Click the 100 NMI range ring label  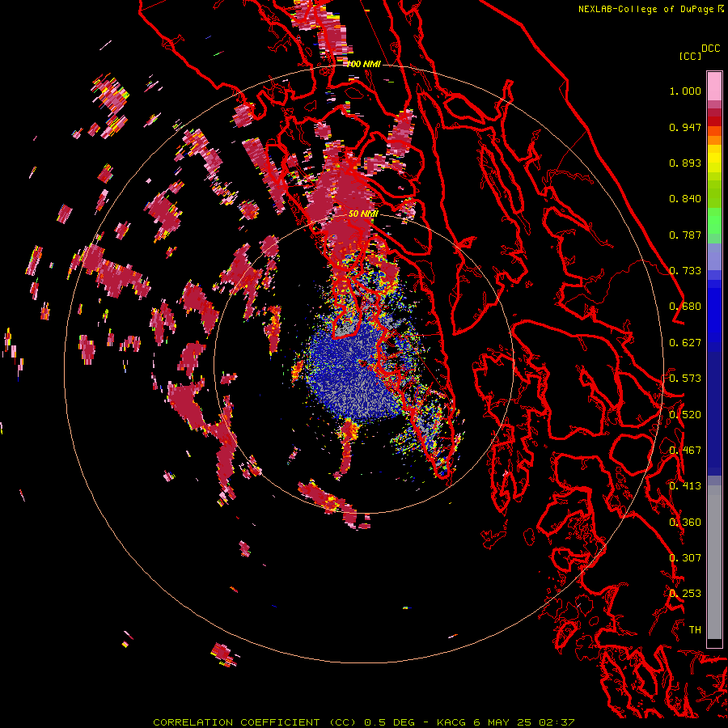(363, 64)
